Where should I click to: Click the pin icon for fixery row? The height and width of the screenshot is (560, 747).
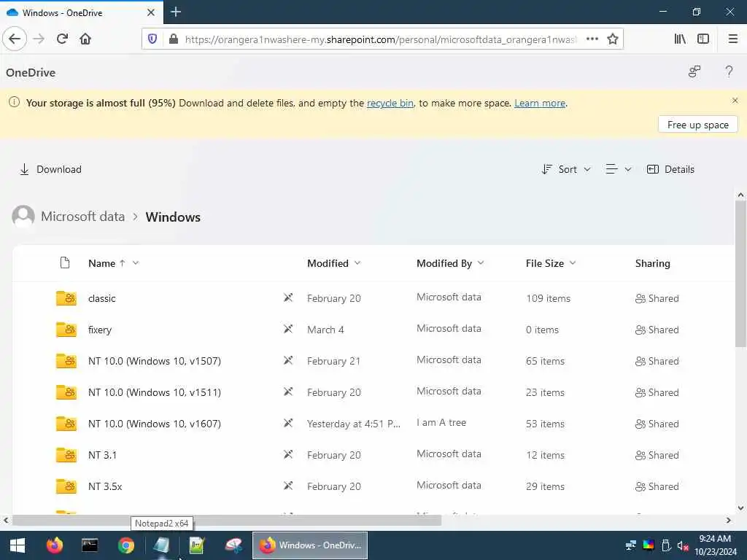(x=288, y=329)
